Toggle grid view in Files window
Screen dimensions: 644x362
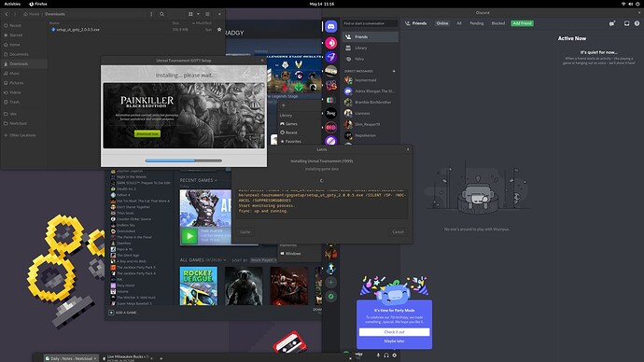pyautogui.click(x=190, y=14)
